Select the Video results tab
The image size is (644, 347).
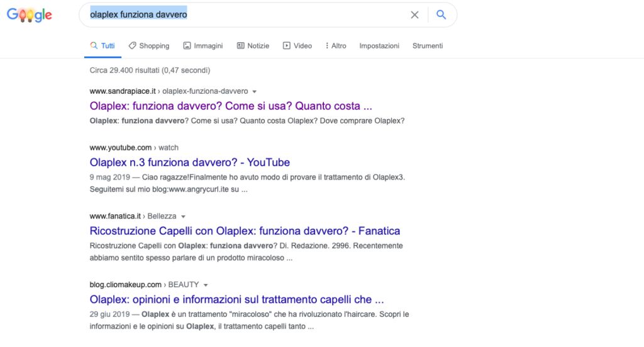[x=297, y=45]
